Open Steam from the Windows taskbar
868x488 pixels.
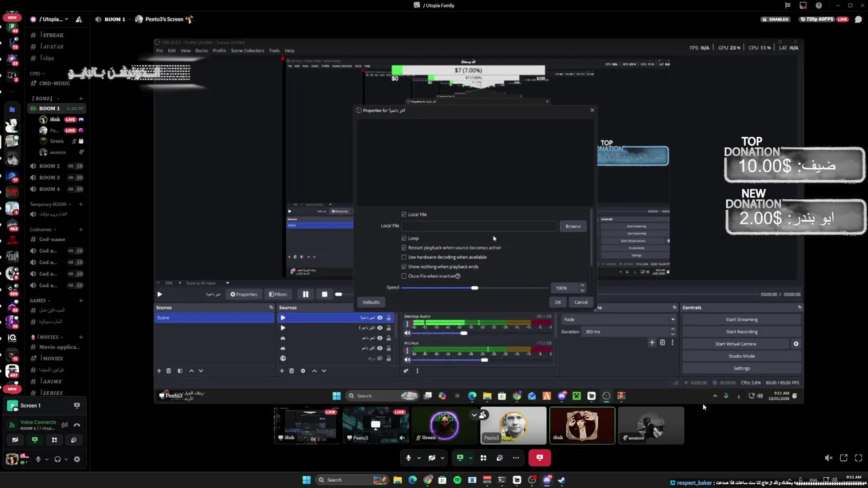[561, 480]
